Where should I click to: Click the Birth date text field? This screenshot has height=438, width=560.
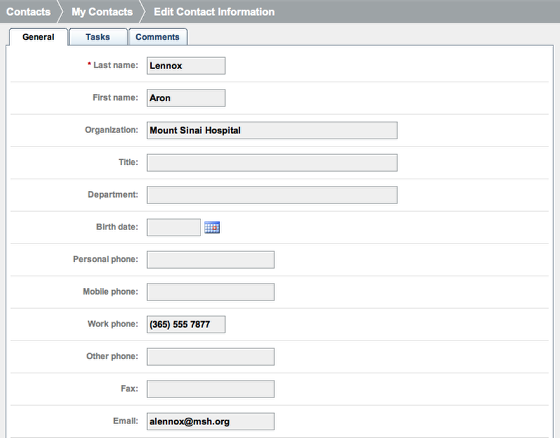174,227
